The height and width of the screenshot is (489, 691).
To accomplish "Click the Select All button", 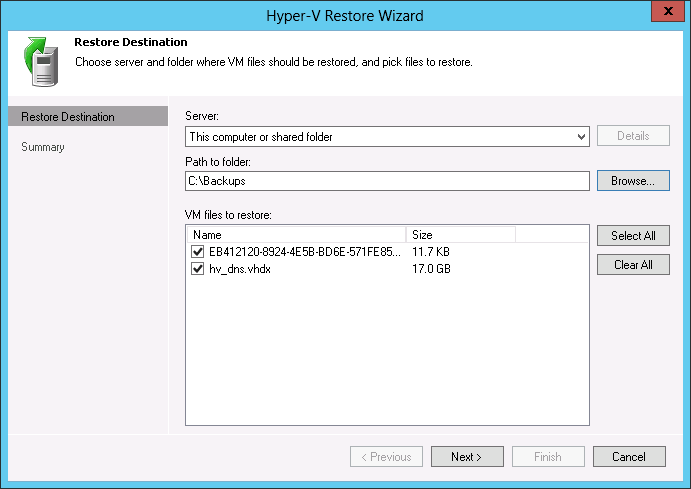I will pyautogui.click(x=633, y=236).
